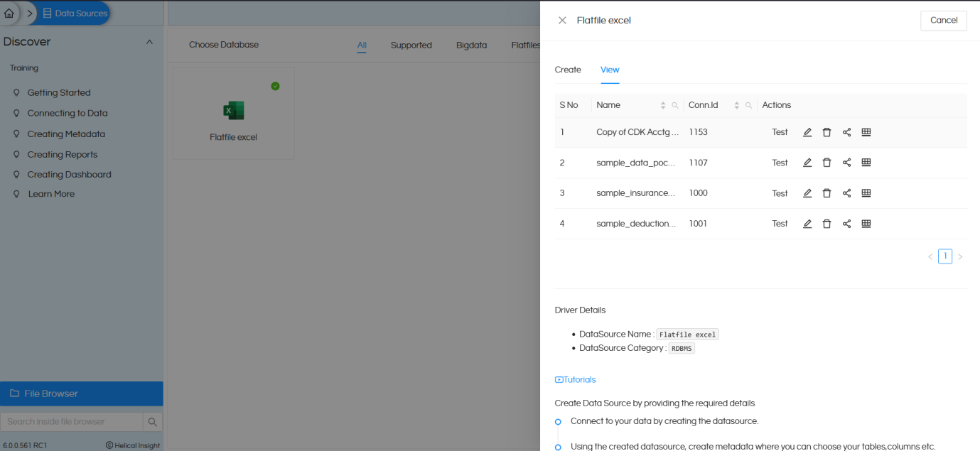Open Connecting to Data training item
This screenshot has width=980, height=451.
68,114
